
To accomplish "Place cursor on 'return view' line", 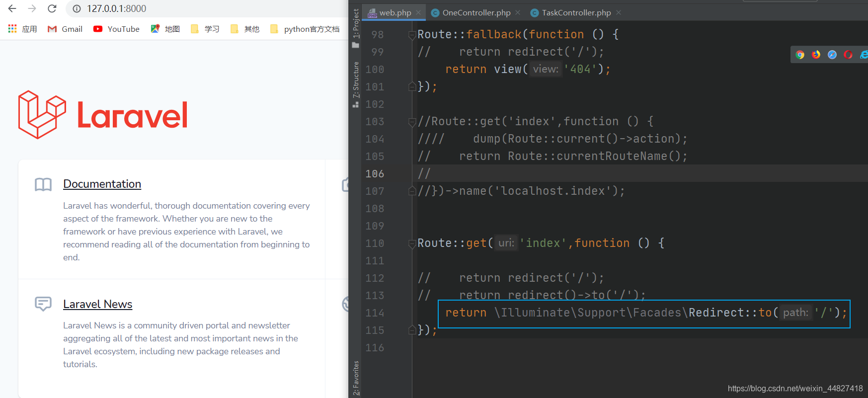I will coord(528,69).
